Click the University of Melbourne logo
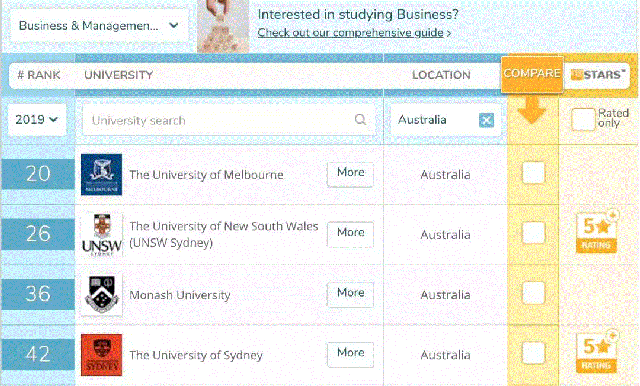 101,174
